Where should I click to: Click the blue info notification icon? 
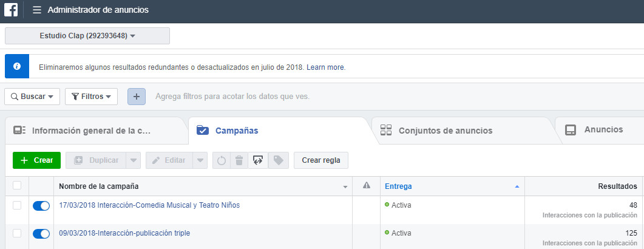pyautogui.click(x=17, y=66)
